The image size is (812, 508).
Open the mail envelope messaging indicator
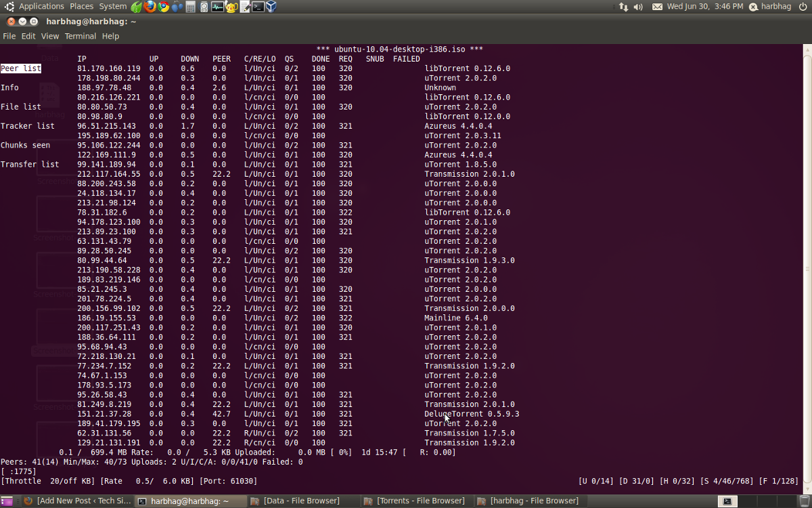(x=657, y=7)
